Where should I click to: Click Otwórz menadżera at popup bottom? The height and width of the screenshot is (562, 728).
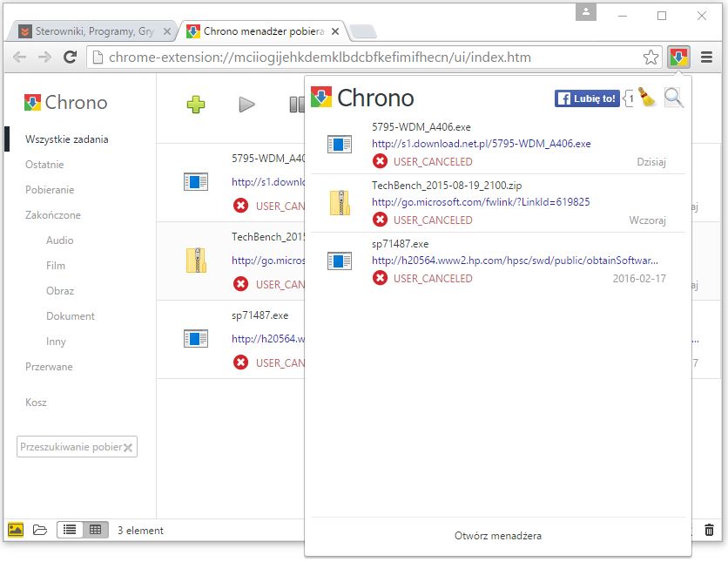click(x=498, y=536)
